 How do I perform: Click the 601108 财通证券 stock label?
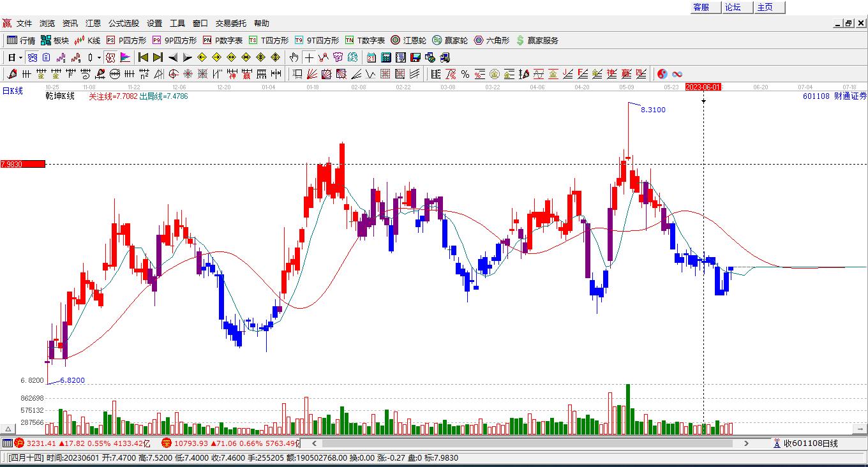pyautogui.click(x=835, y=96)
